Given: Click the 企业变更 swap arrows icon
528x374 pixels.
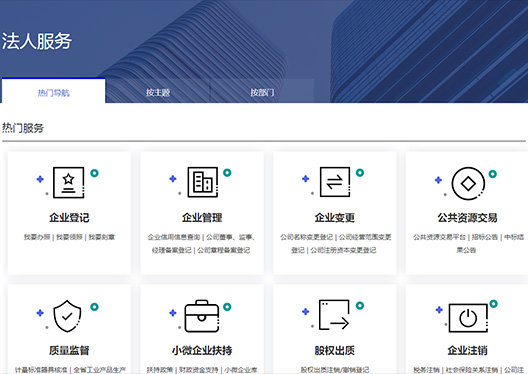Looking at the screenshot, I should pos(335,182).
